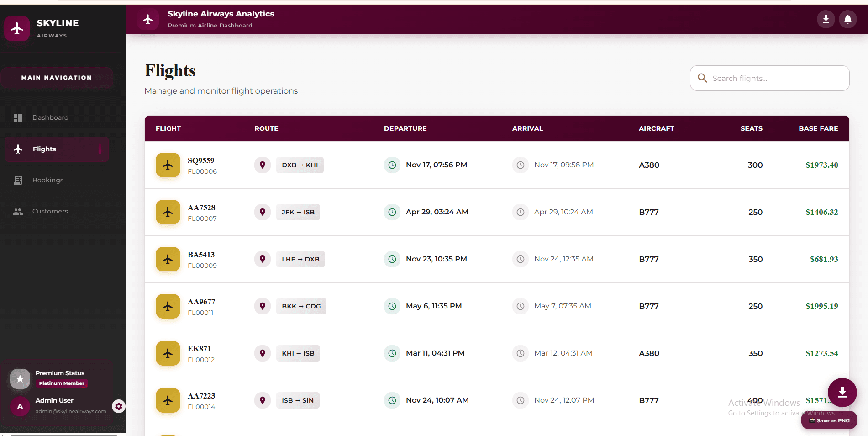This screenshot has width=868, height=436.
Task: Click the departure clock icon for flight AA7528
Action: coord(392,212)
